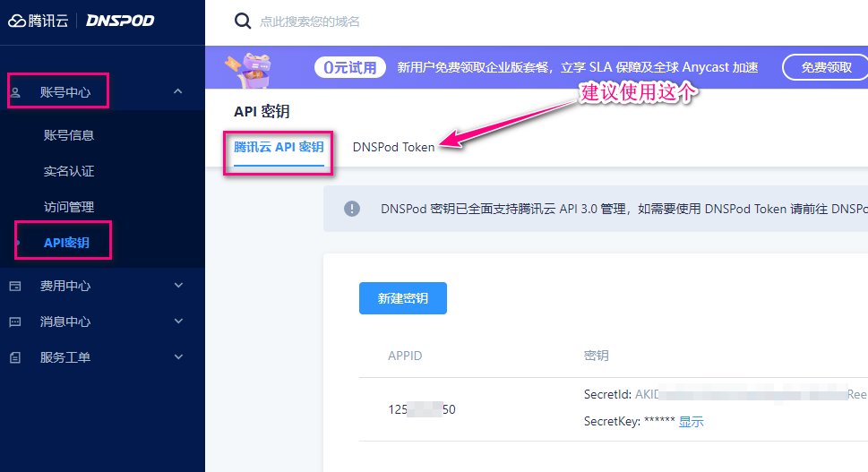Click the banner text about SLA Anycast
The height and width of the screenshot is (472, 868).
[578, 67]
